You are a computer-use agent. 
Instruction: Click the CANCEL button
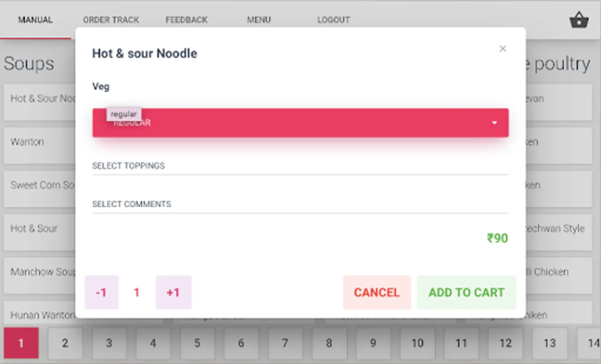377,292
